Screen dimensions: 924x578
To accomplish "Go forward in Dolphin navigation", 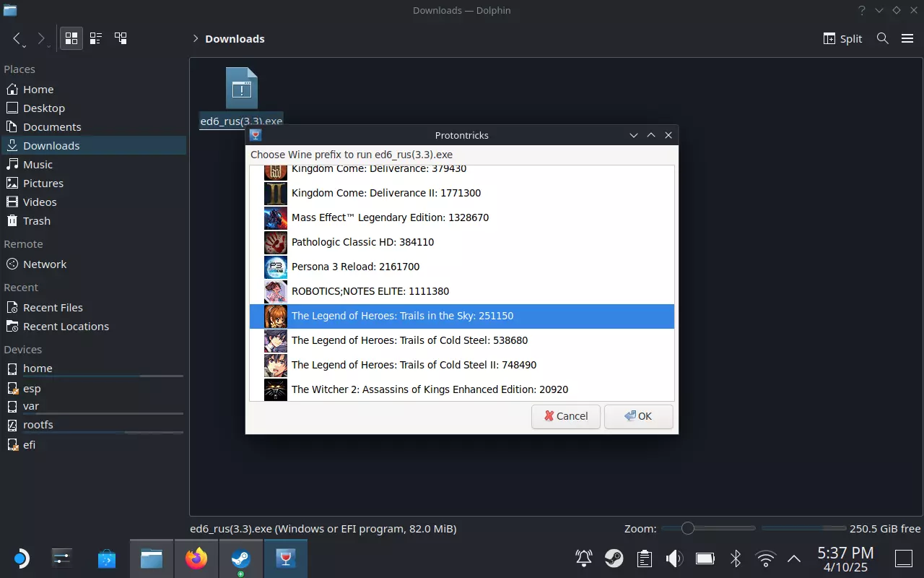I will [x=42, y=39].
